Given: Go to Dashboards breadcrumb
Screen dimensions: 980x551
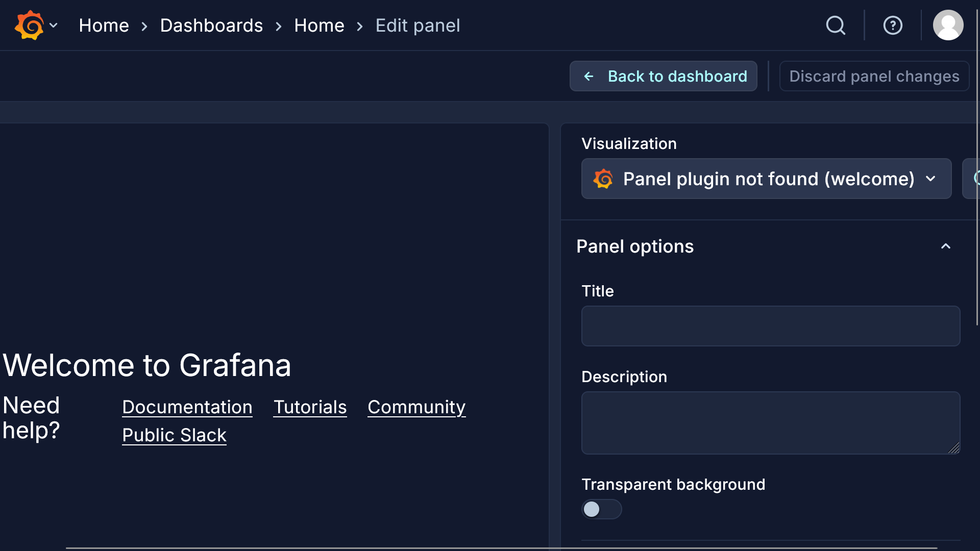Looking at the screenshot, I should (211, 26).
